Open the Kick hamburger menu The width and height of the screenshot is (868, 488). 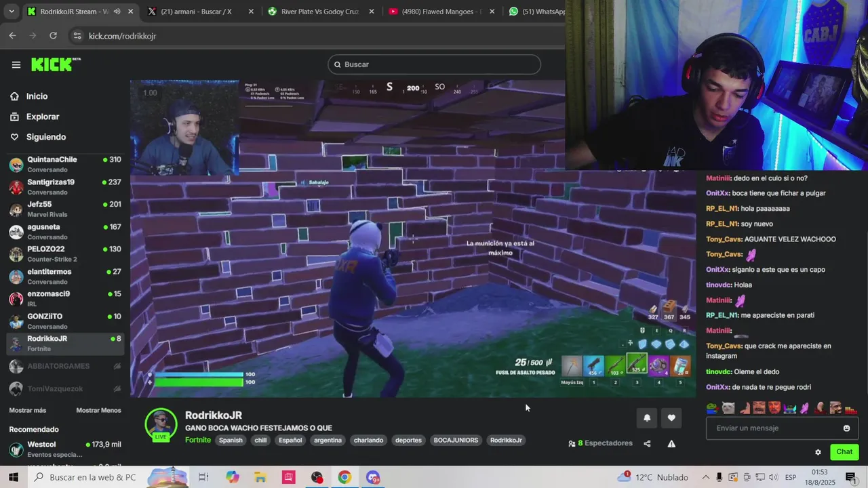pos(16,65)
